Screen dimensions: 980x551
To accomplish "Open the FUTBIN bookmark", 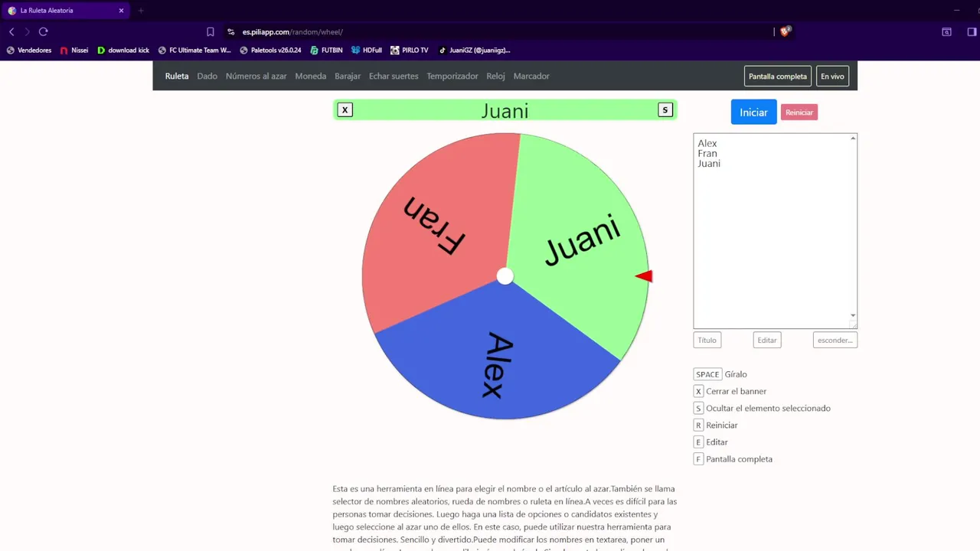I will [x=326, y=51].
